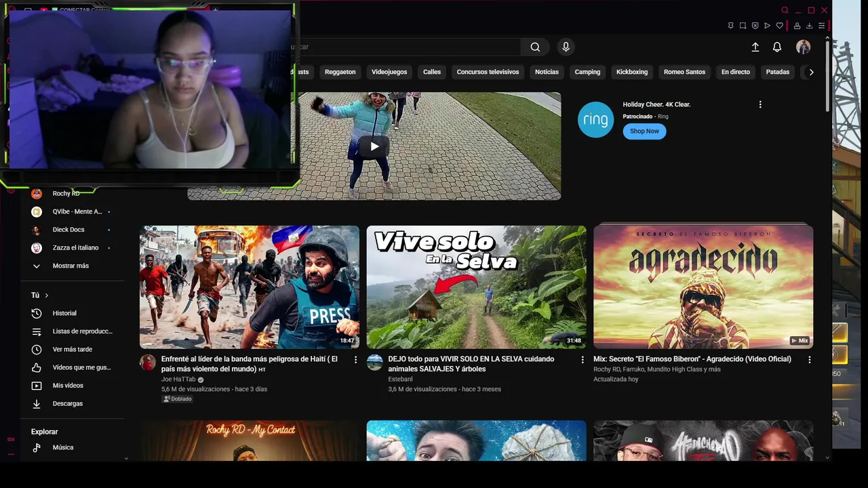Open Ver más tarde in sidebar
868x488 pixels.
(x=72, y=349)
